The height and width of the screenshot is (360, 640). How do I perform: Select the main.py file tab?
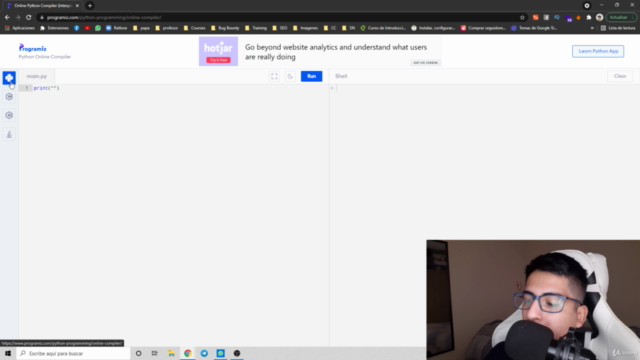coord(37,76)
